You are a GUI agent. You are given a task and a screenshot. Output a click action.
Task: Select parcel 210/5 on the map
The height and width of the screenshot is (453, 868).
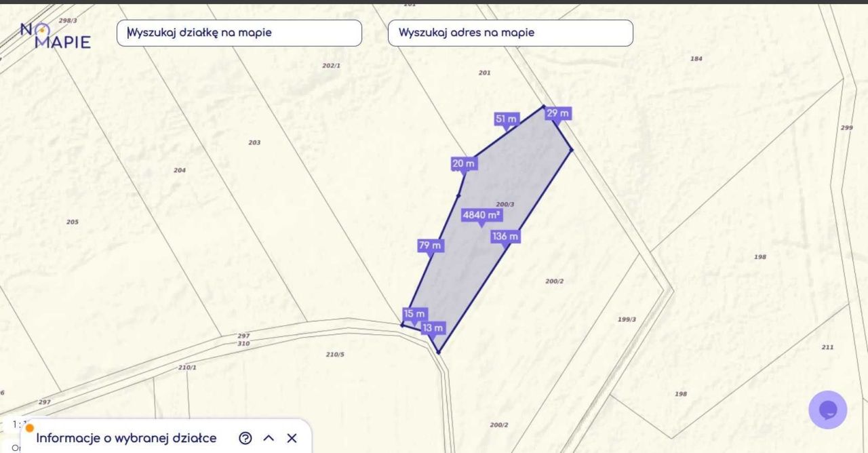(335, 355)
